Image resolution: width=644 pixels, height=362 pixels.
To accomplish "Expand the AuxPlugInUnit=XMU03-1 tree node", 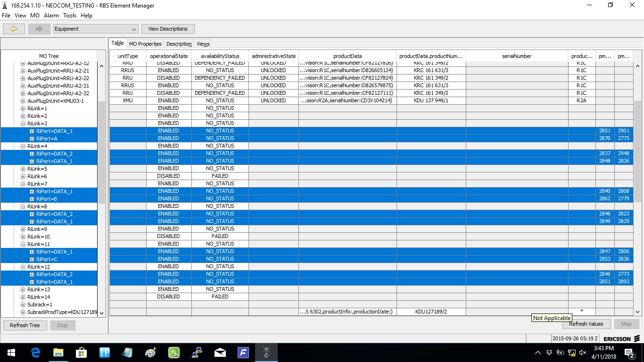I will [23, 101].
